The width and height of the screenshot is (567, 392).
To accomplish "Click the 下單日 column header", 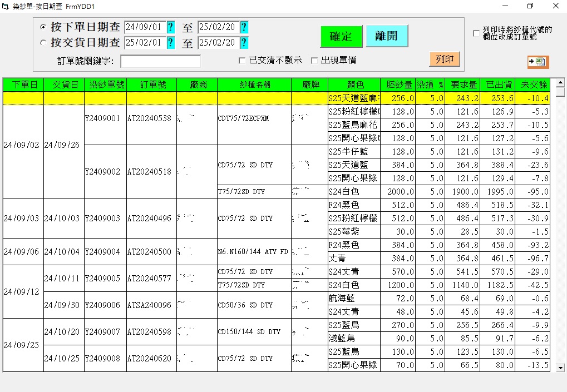I will pos(23,85).
